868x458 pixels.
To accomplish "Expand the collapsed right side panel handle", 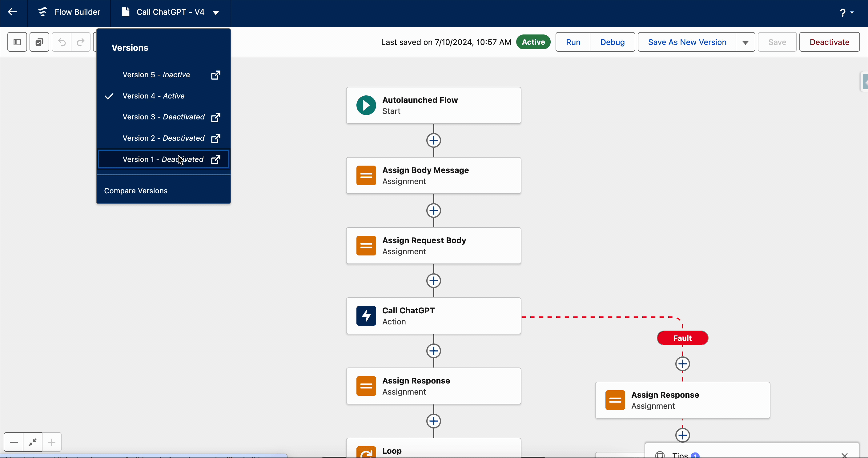I will (x=864, y=82).
